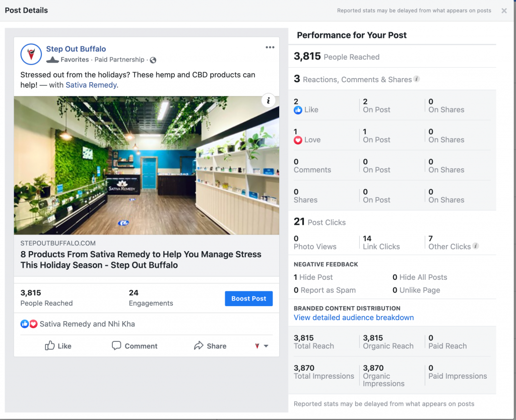Click the STEPOUTBUFFALO.COM domain text
Screen dimensions: 516x420
(x=58, y=243)
